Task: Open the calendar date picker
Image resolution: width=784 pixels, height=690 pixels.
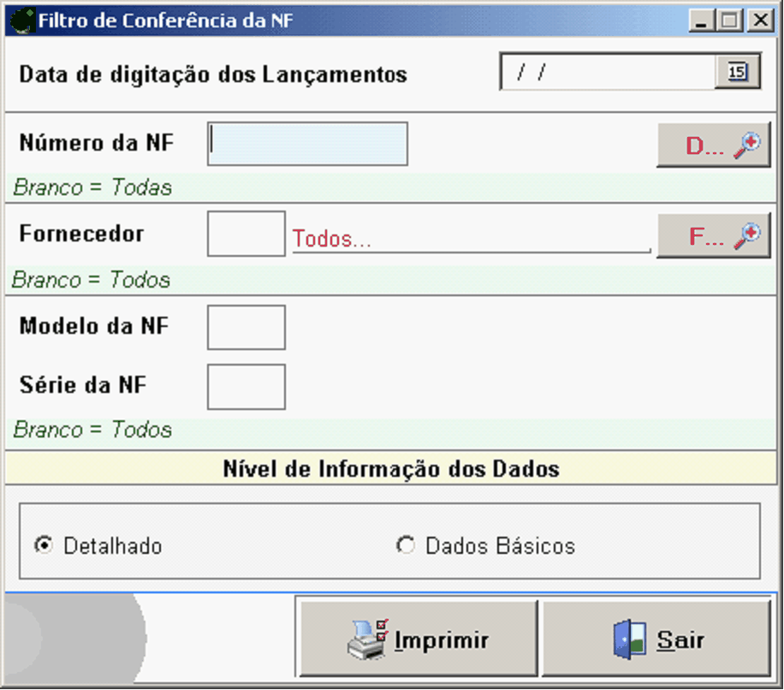Action: 737,73
